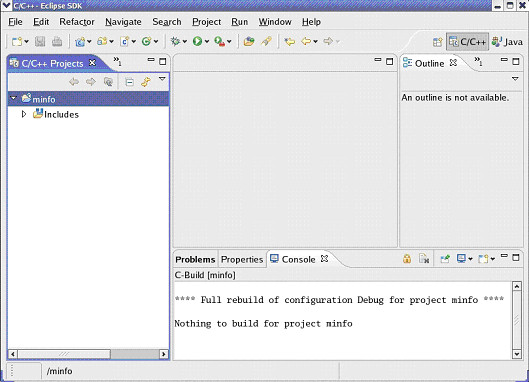Click the console scrollbar down arrow
This screenshot has height=382, width=529.
(517, 354)
